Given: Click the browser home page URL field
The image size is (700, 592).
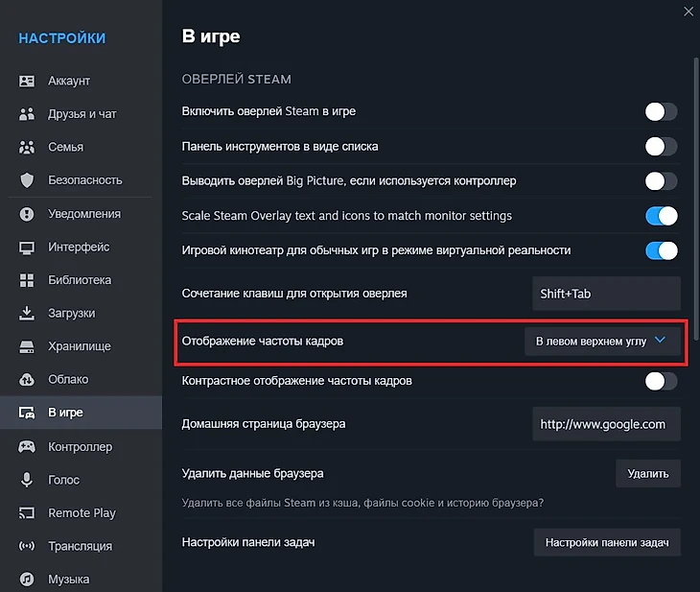Looking at the screenshot, I should (606, 424).
